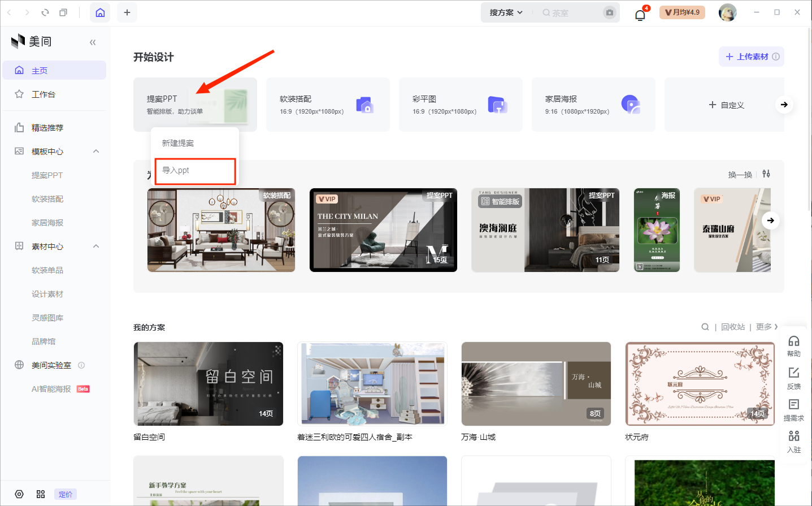Collapse the left sidebar with double-chevron icon
This screenshot has height=506, width=812.
93,42
